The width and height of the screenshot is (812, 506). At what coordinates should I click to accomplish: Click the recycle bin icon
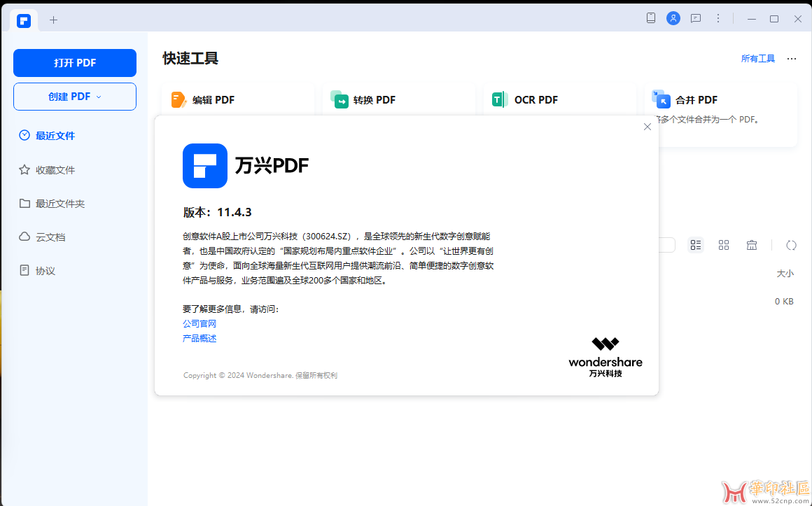click(x=752, y=245)
